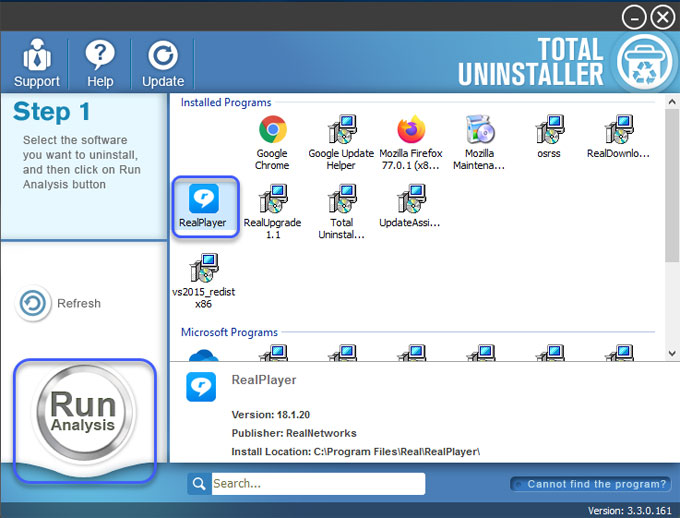
Task: Open the Cannot find the program link
Action: tap(591, 484)
